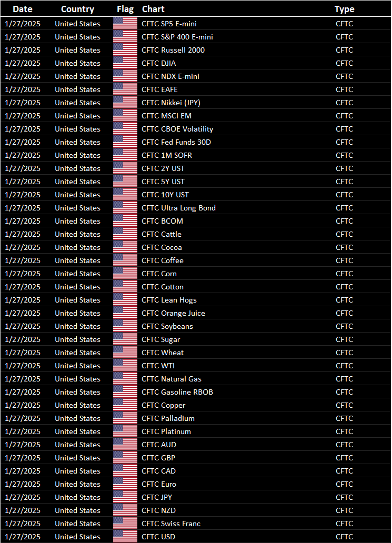Select the date cell in CFTC GBP row
Image resolution: width=392 pixels, height=543 pixels.
(x=23, y=458)
